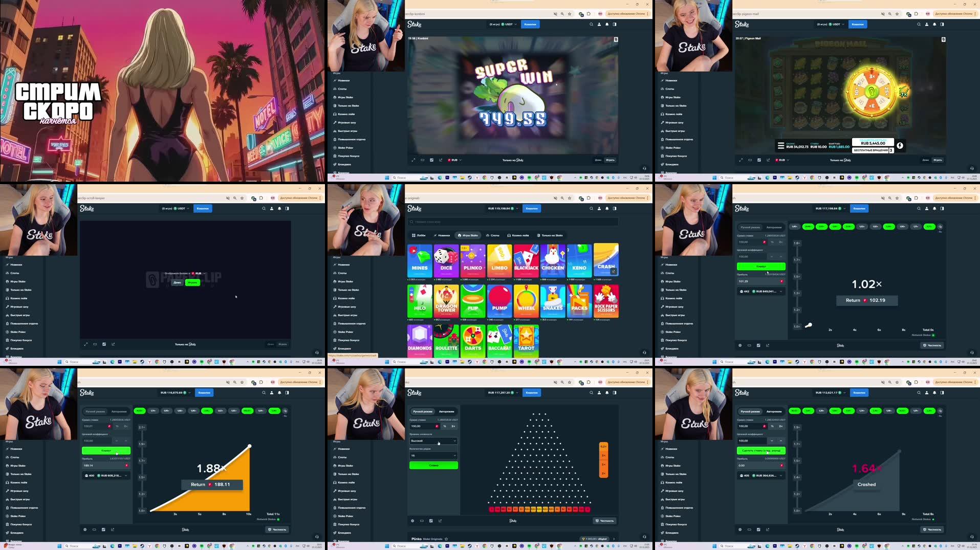
Task: Open the MINES game tile
Action: point(420,260)
